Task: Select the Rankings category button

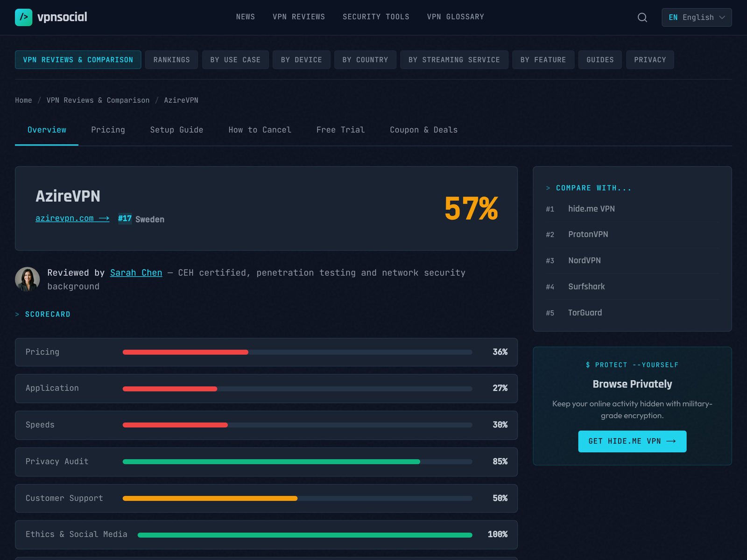Action: (171, 60)
